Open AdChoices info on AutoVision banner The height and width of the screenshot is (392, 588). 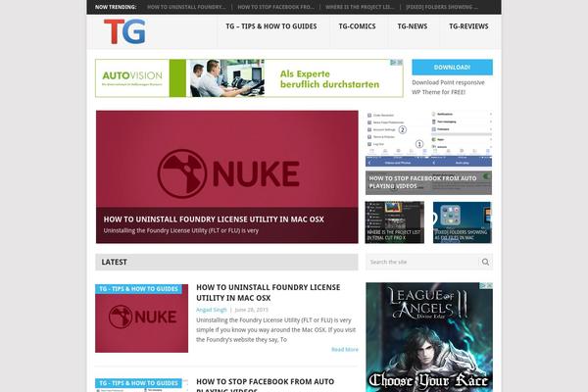coord(393,63)
